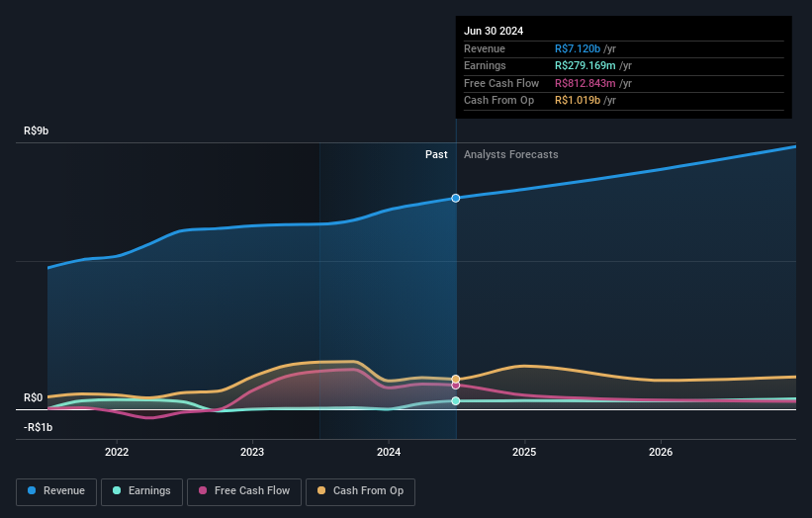Toggle the Free Cash Flow legend button
The image size is (812, 518).
point(244,491)
